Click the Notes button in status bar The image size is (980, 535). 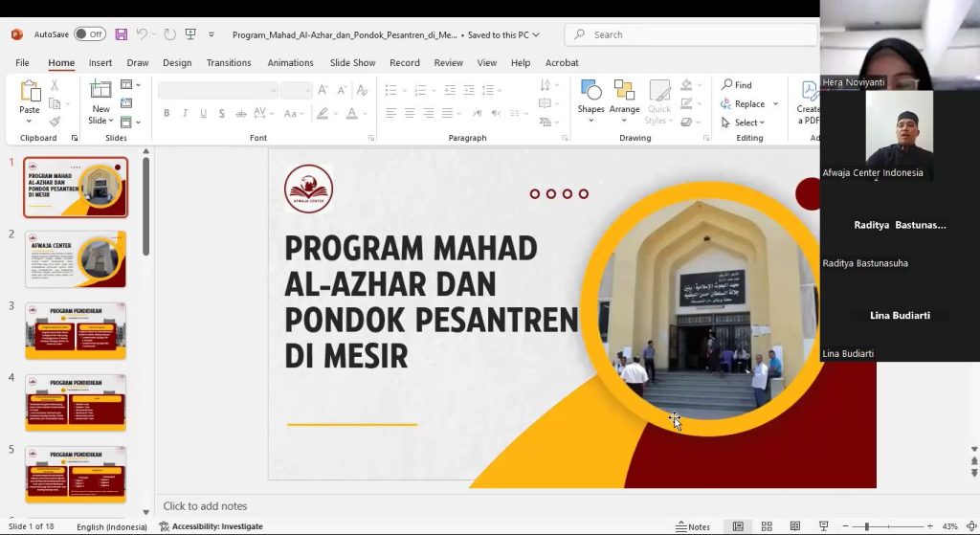(x=693, y=527)
